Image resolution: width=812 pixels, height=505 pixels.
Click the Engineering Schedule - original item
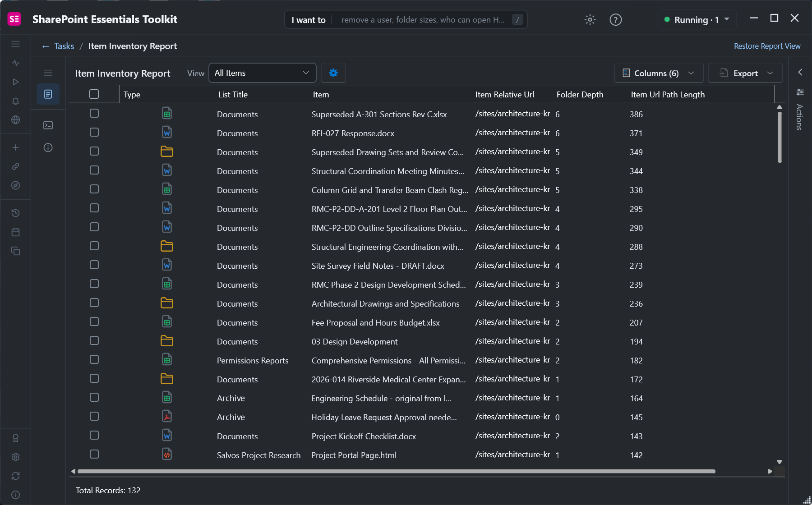pos(381,398)
